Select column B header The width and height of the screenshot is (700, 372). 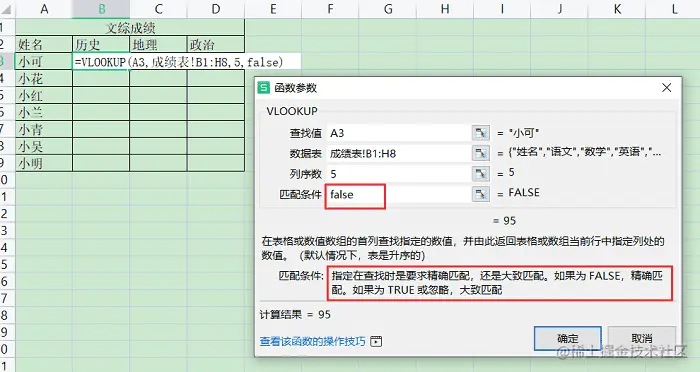point(101,9)
